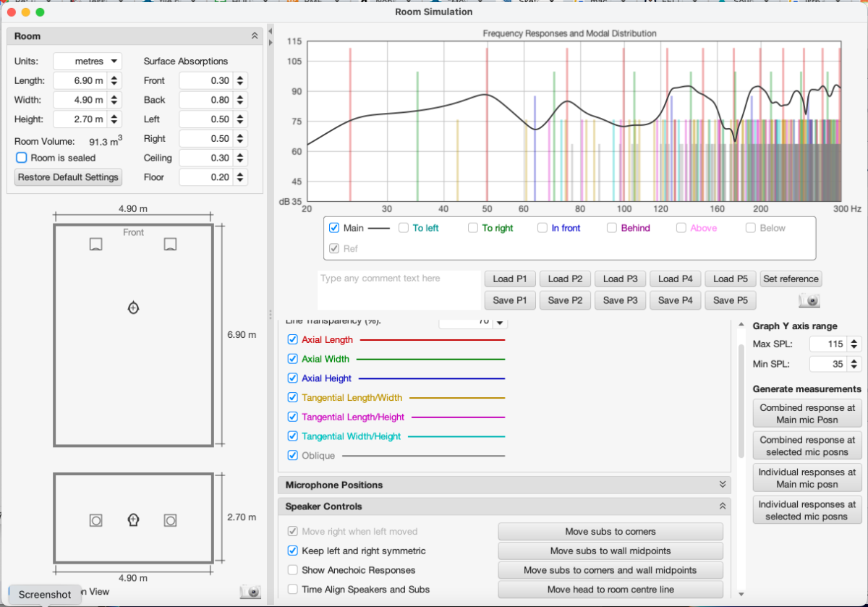Expand the Microphone Positions section
Image resolution: width=868 pixels, height=607 pixels.
click(x=721, y=485)
